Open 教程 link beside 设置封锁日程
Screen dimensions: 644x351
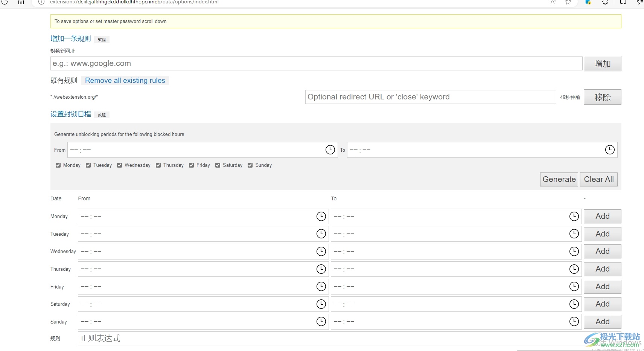pyautogui.click(x=102, y=115)
